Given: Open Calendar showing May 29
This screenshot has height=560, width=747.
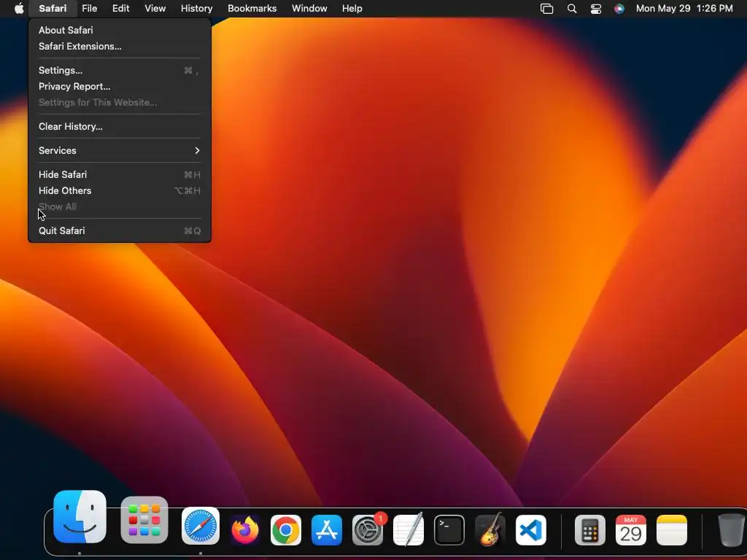Looking at the screenshot, I should (631, 529).
